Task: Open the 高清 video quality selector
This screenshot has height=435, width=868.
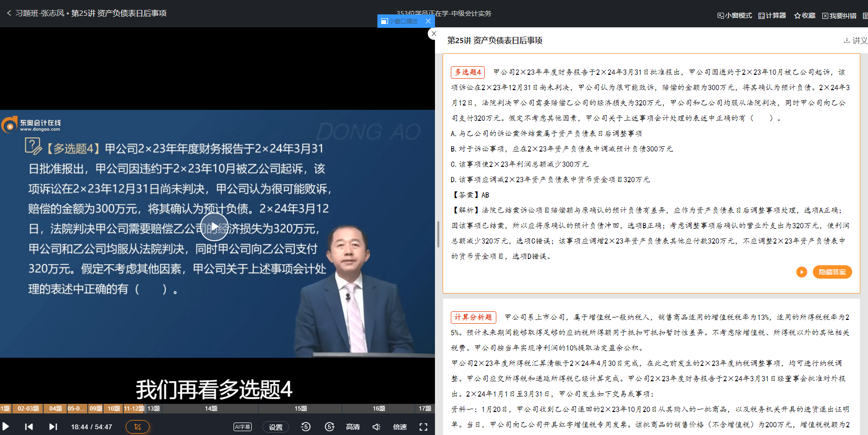Action: click(353, 427)
